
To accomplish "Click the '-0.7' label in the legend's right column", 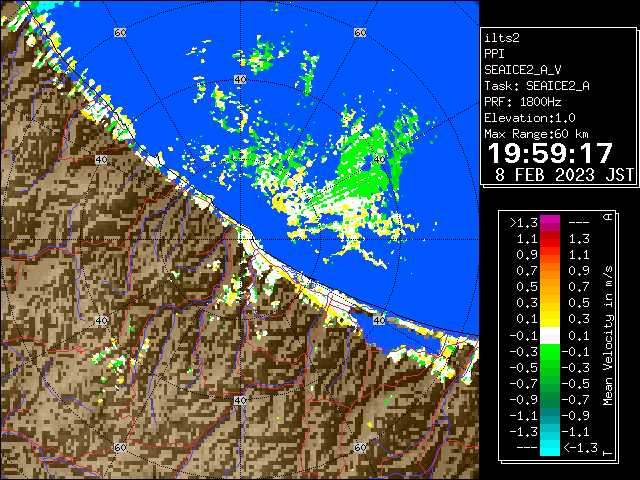I will [x=576, y=400].
